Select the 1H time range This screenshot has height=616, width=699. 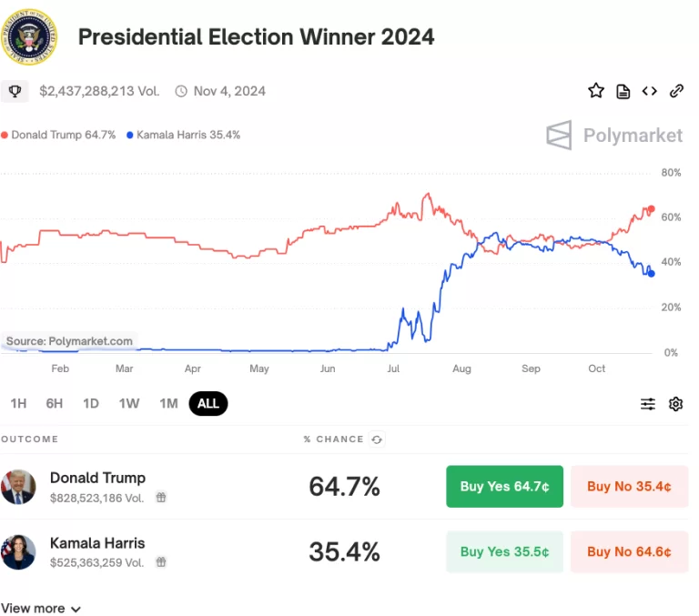click(x=18, y=404)
